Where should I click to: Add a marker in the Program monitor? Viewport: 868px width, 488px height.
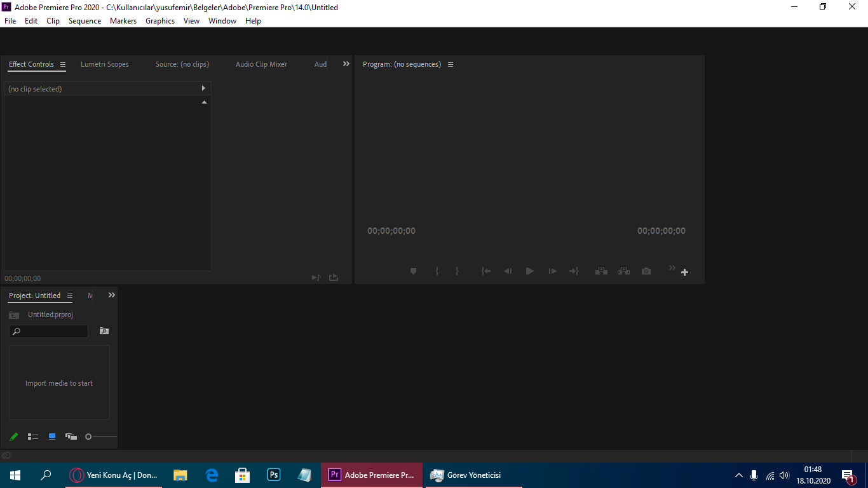tap(413, 271)
